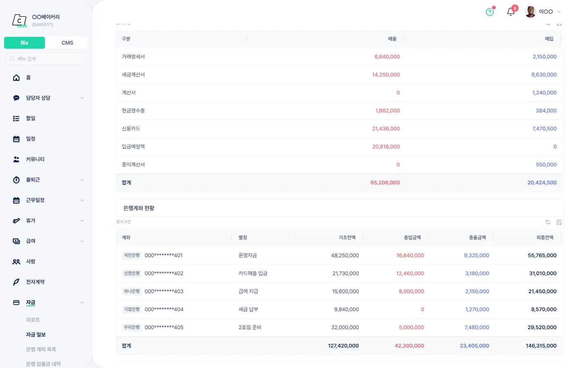This screenshot has height=368, width=588.
Task: Click the 2호점 준비 alias cell
Action: [250, 328]
